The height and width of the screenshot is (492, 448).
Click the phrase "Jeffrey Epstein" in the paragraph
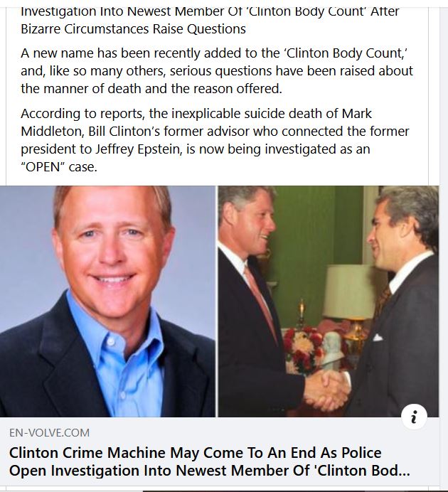(139, 149)
